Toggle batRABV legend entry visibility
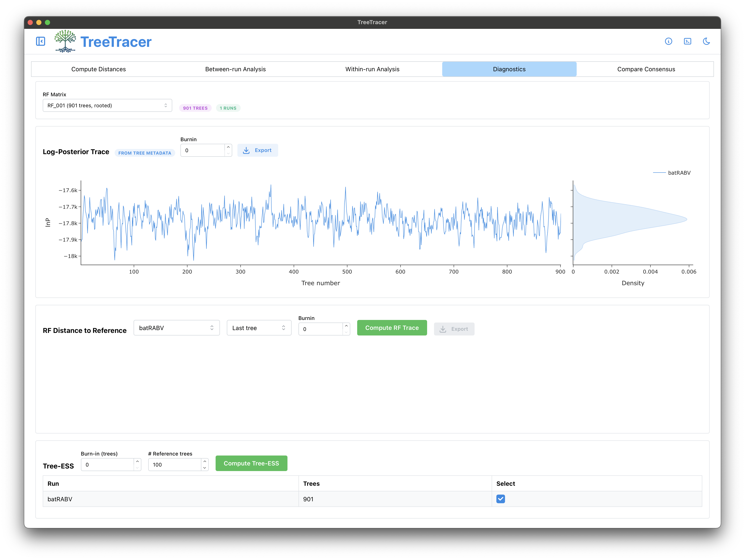This screenshot has height=560, width=745. [672, 173]
